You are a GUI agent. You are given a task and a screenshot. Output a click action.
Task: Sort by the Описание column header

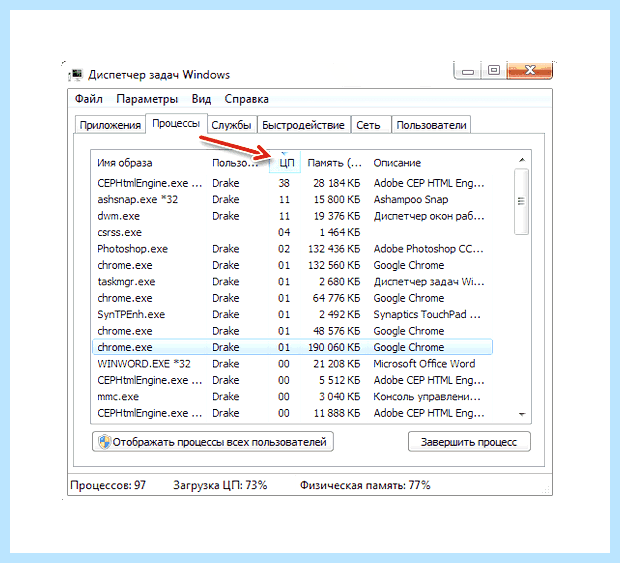pyautogui.click(x=397, y=163)
